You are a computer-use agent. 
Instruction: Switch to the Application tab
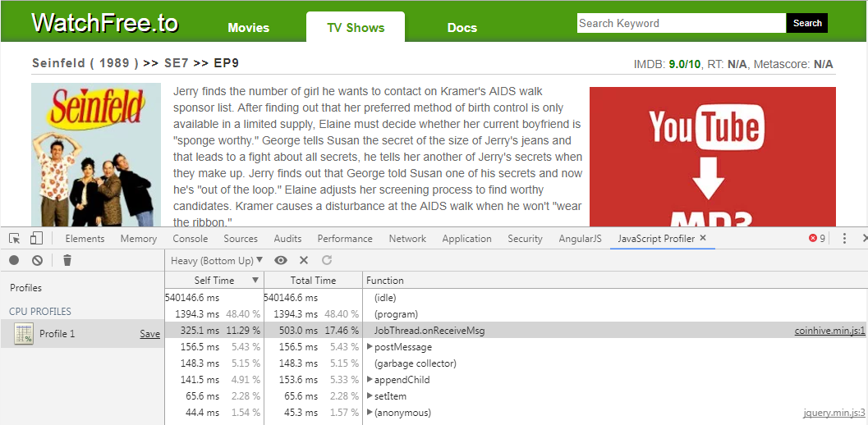point(466,239)
